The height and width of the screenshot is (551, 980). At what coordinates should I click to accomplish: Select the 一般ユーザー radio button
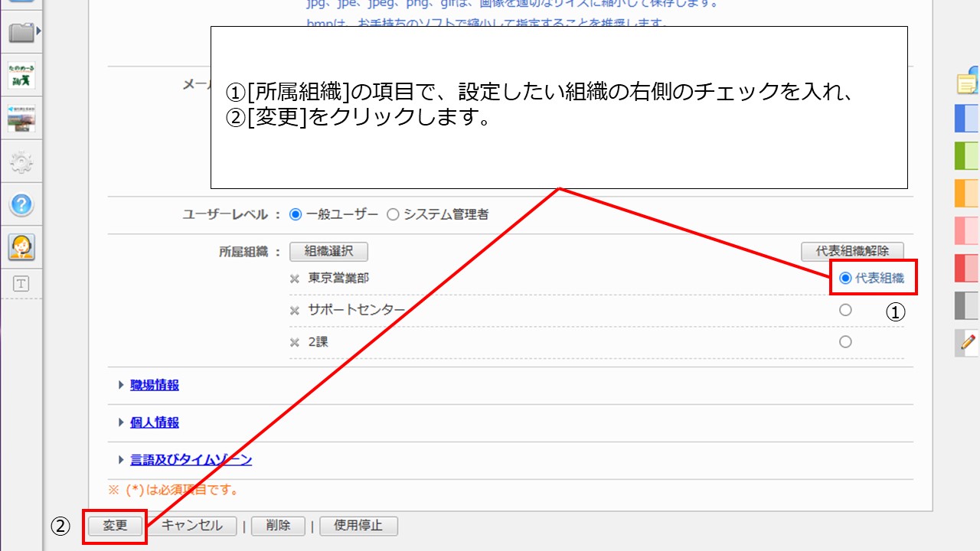click(296, 215)
